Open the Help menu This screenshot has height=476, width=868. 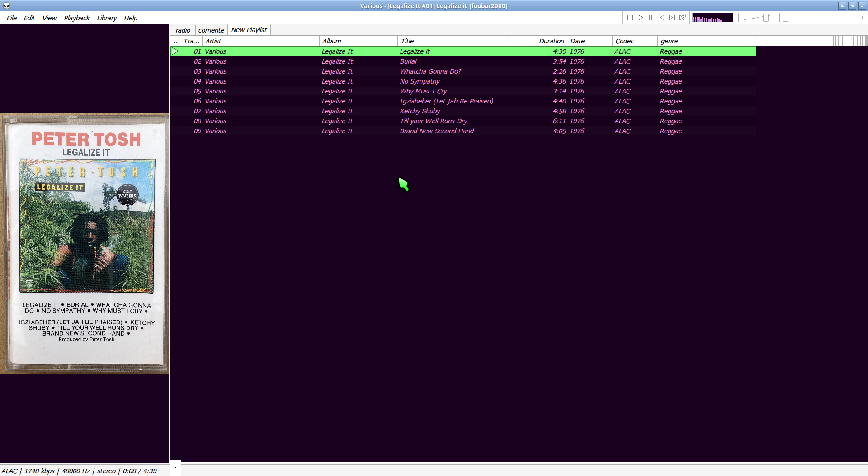131,18
